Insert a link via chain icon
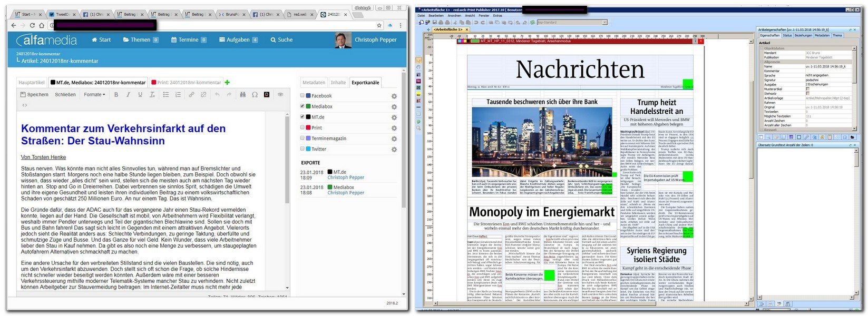Image resolution: width=868 pixels, height=316 pixels. coord(191,94)
